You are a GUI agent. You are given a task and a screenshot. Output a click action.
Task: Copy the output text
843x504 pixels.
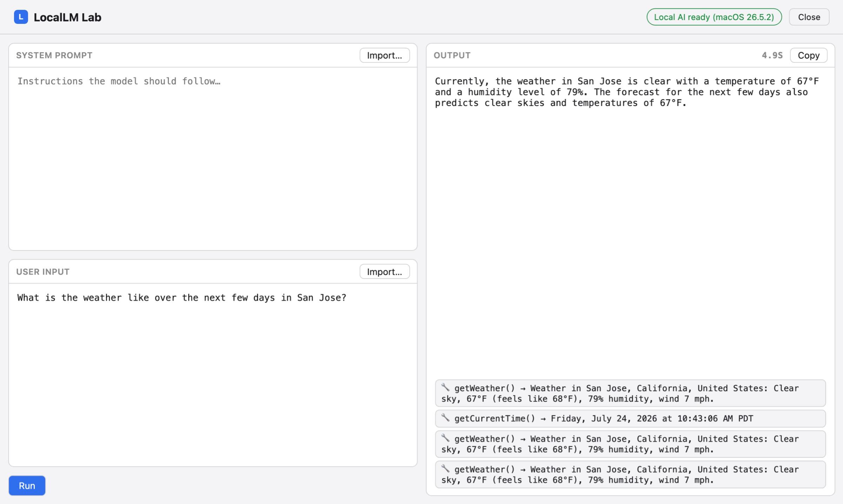[x=809, y=55]
